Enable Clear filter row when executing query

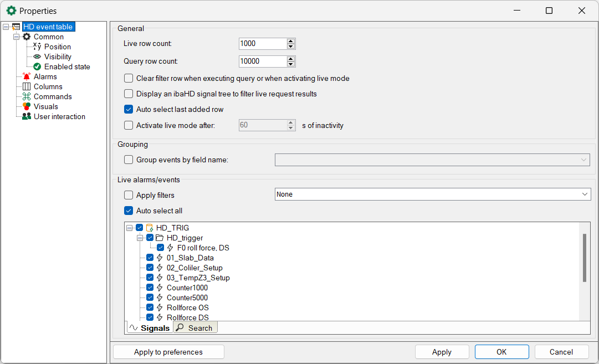click(129, 78)
